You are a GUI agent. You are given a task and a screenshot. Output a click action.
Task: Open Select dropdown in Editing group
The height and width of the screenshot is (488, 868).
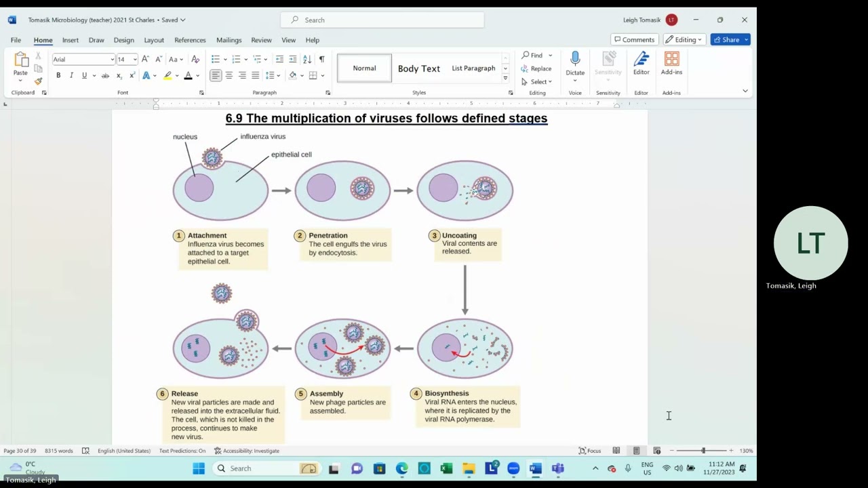point(537,81)
